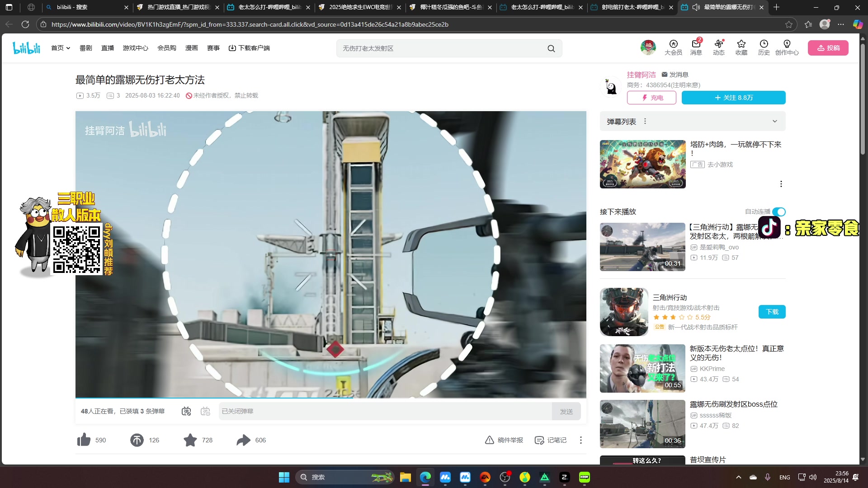The image size is (868, 488).
Task: Open the 赛事 nav item
Action: pyautogui.click(x=213, y=48)
